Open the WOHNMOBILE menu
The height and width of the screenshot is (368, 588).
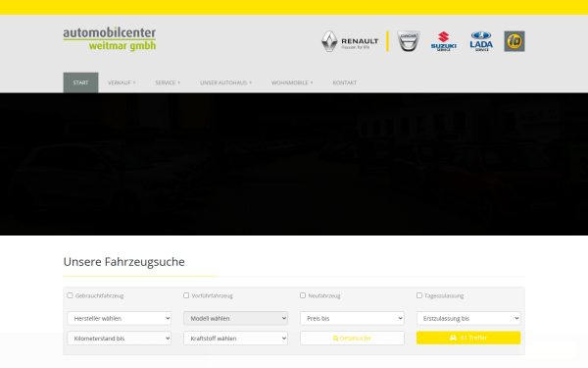[x=292, y=82]
